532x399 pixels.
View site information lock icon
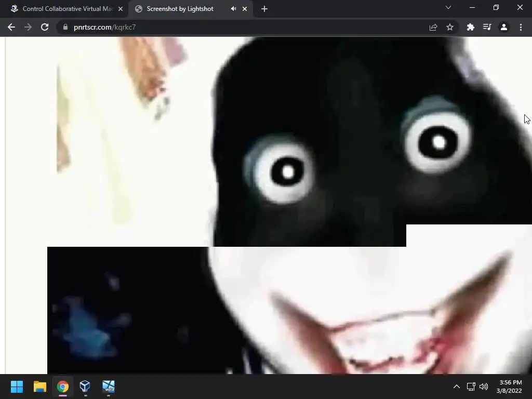pyautogui.click(x=65, y=27)
